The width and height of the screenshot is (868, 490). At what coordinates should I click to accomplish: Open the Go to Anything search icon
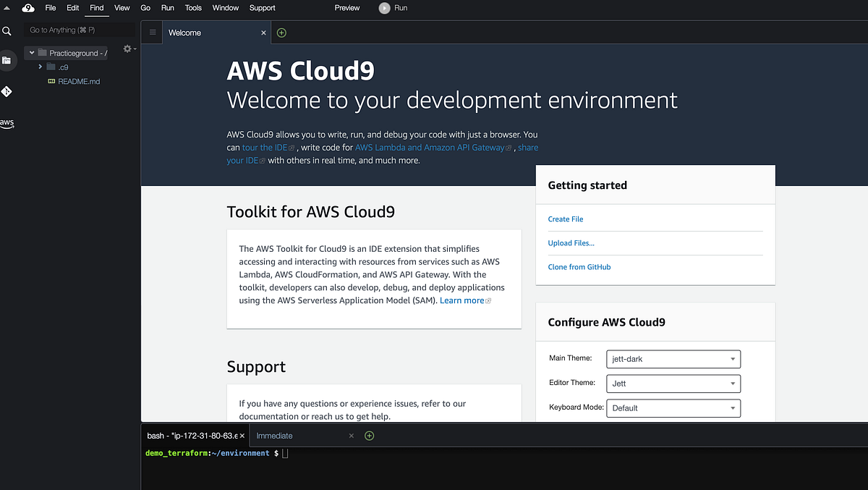[x=7, y=30]
